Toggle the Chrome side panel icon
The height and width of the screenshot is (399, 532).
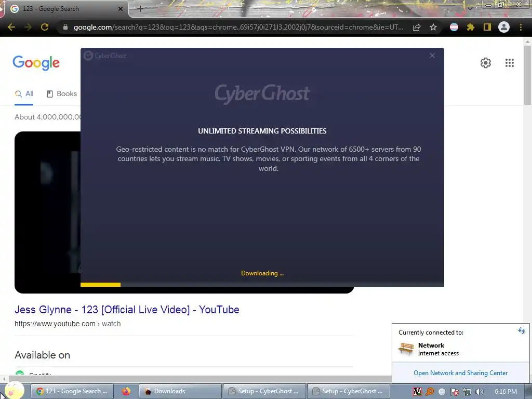click(x=487, y=27)
